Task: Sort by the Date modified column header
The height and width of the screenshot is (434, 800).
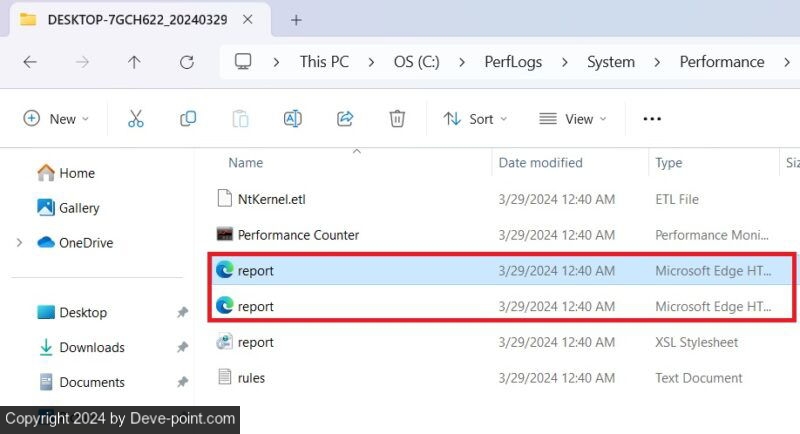Action: 539,162
